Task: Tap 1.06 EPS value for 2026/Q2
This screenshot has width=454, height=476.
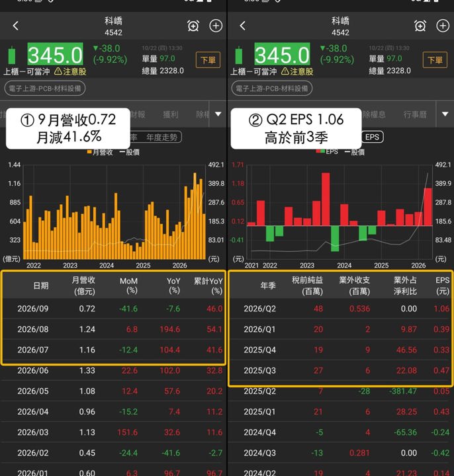Action: point(441,309)
